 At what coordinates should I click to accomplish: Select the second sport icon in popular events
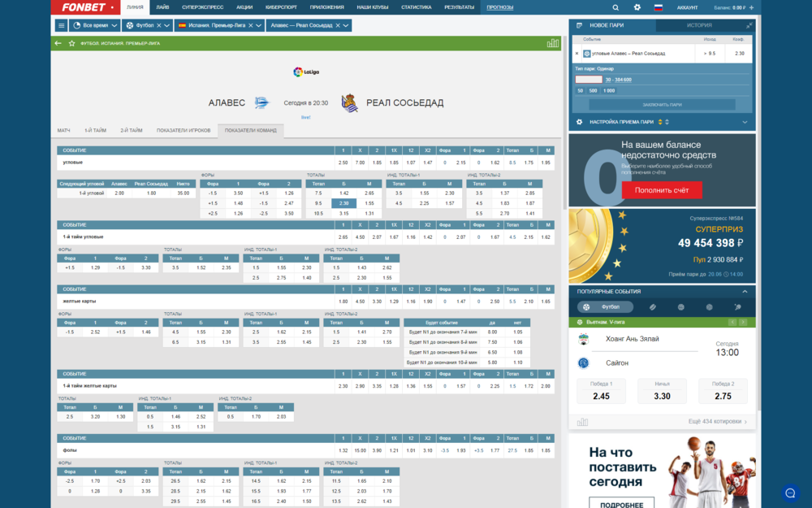[653, 307]
